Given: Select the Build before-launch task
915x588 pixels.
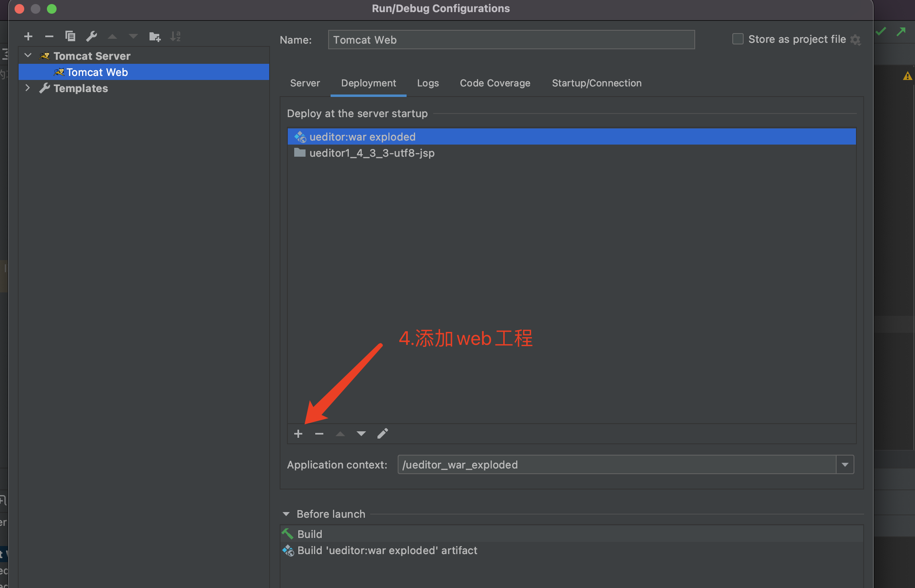Looking at the screenshot, I should (572, 534).
